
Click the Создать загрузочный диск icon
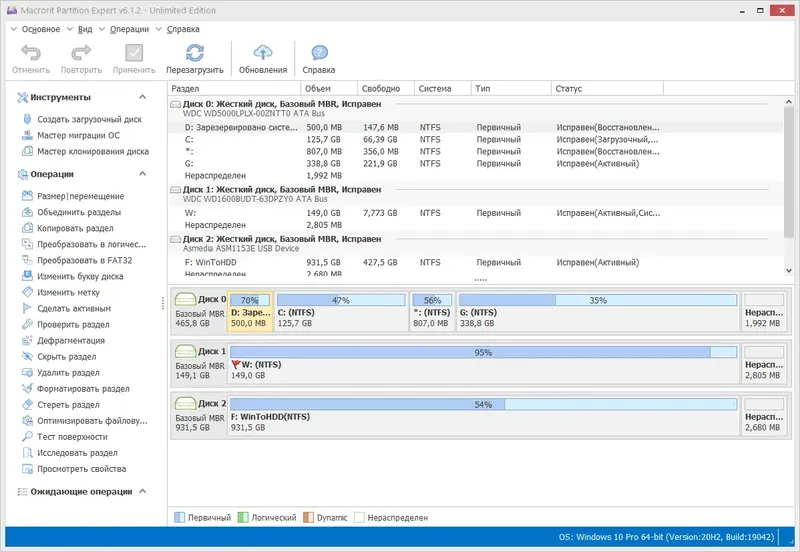point(27,119)
